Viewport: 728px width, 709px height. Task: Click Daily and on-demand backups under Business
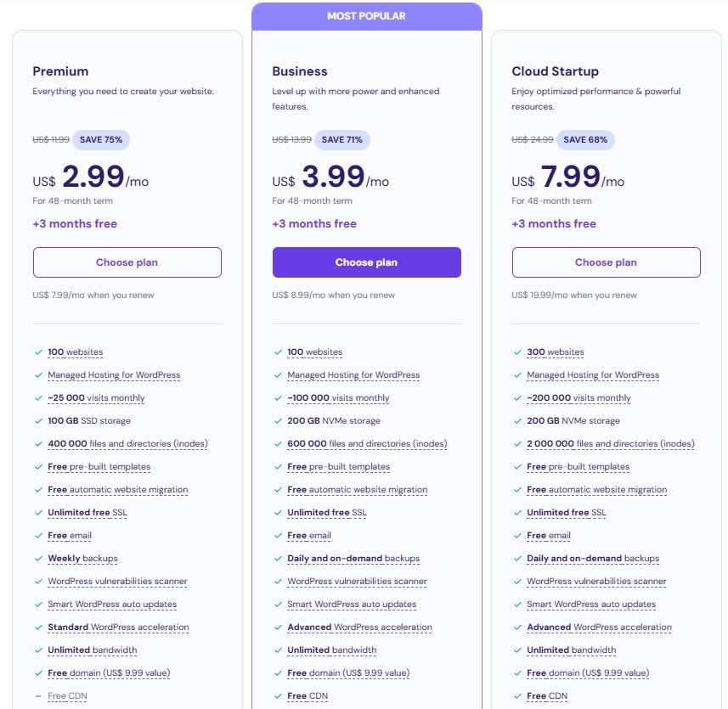(x=353, y=559)
